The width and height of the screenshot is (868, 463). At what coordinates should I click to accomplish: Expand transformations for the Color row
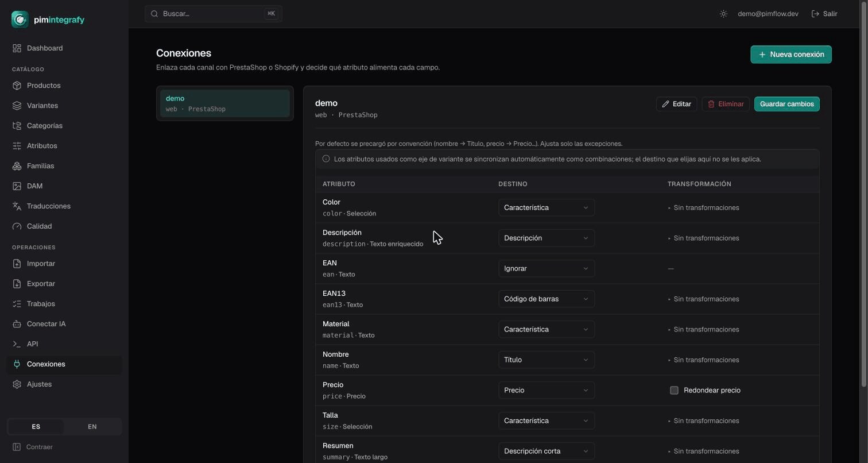click(x=703, y=208)
